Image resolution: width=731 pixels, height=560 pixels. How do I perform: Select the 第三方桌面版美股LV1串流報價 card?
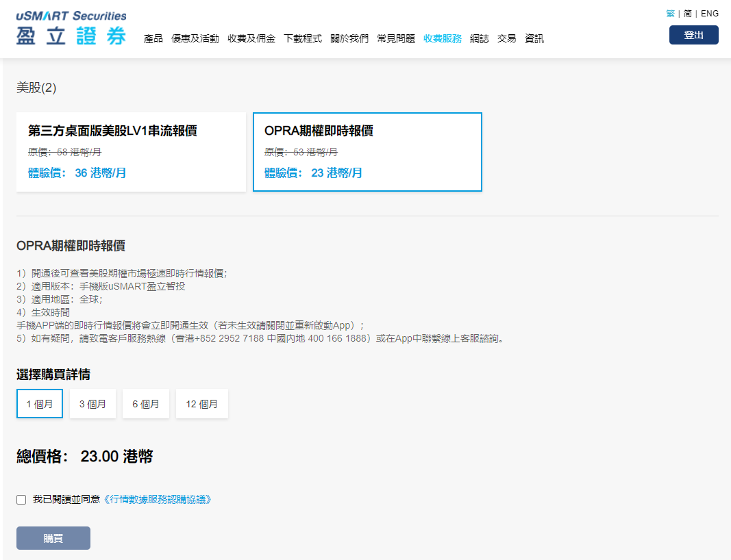pos(131,152)
